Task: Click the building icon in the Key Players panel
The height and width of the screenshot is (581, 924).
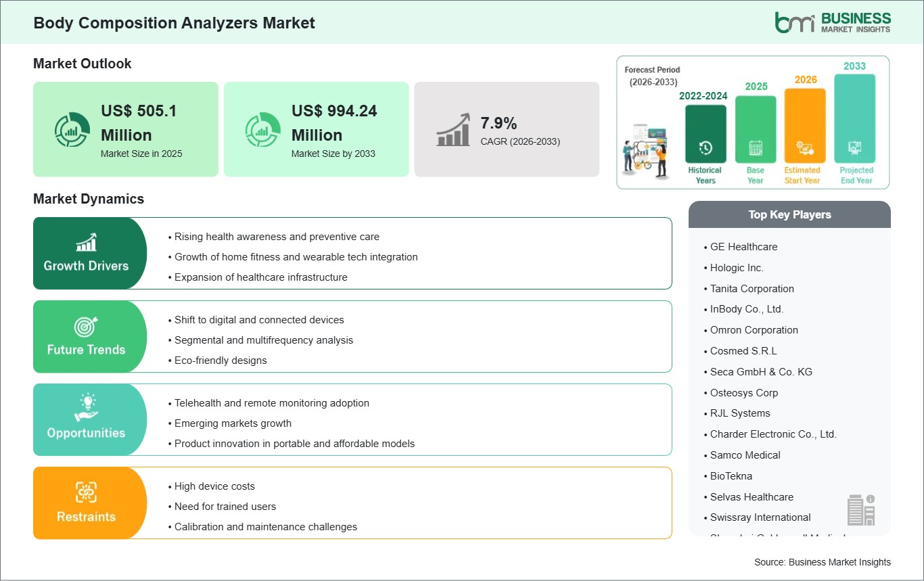Action: coord(860,509)
